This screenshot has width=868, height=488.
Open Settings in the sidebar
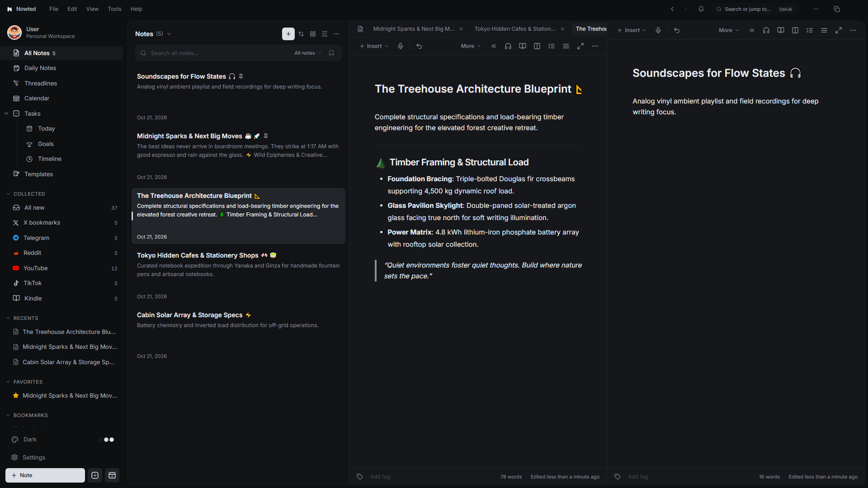coord(34,458)
